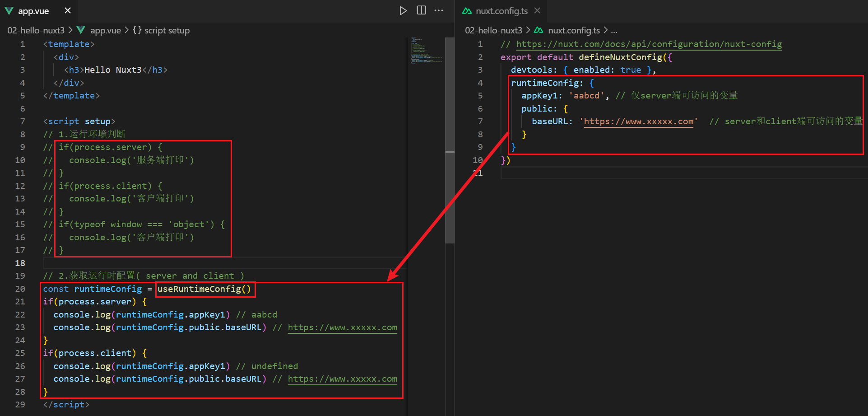Click the baseURL https://www.xxxxx.com link in nuxt.config.ts
This screenshot has height=416, width=868.
639,122
